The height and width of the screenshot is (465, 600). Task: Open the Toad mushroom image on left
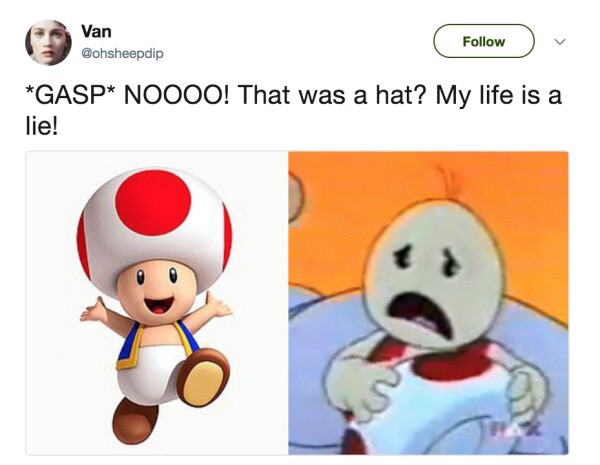(x=157, y=303)
